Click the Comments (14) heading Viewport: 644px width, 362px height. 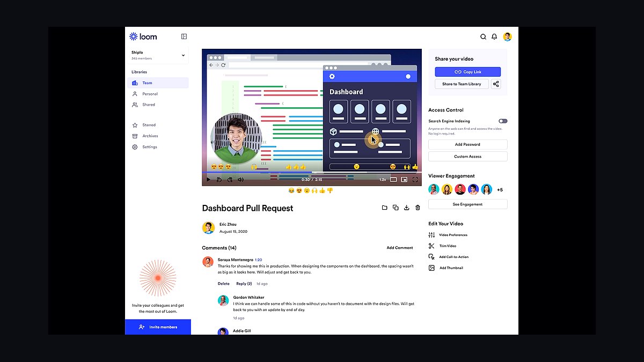pyautogui.click(x=219, y=248)
